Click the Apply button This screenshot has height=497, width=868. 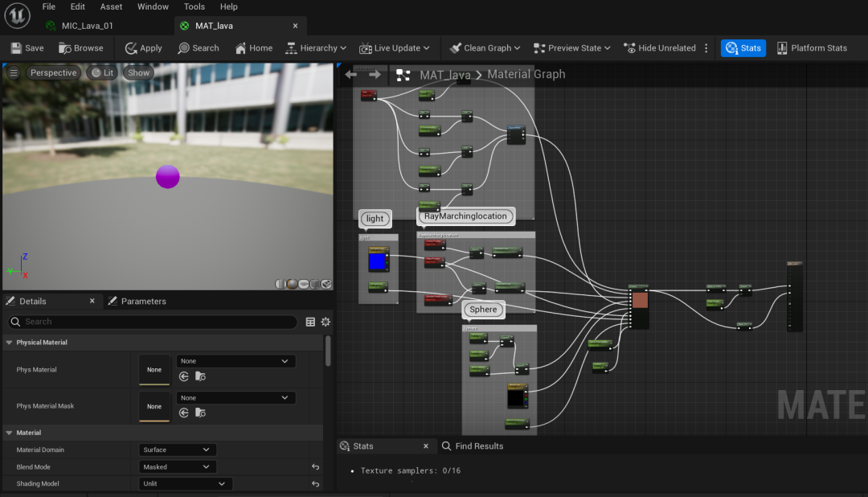[143, 48]
